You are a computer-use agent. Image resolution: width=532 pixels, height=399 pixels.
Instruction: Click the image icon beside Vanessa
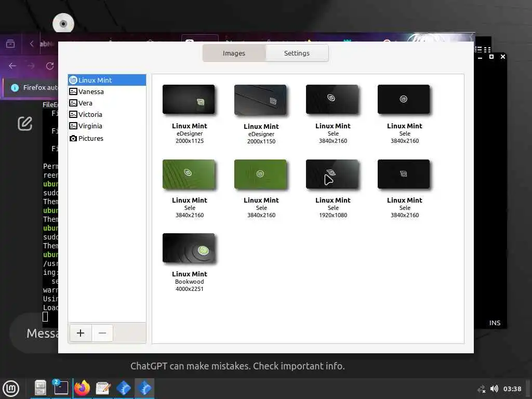[73, 91]
